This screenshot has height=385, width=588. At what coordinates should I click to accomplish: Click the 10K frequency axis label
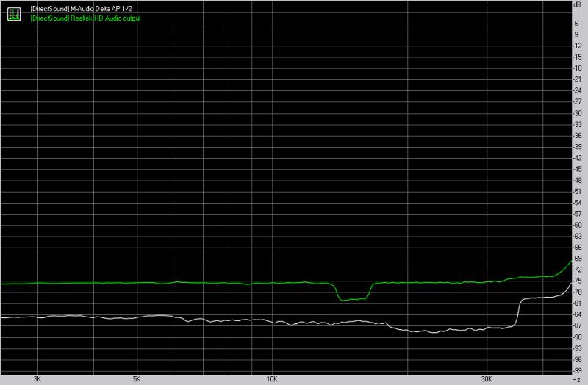[271, 379]
